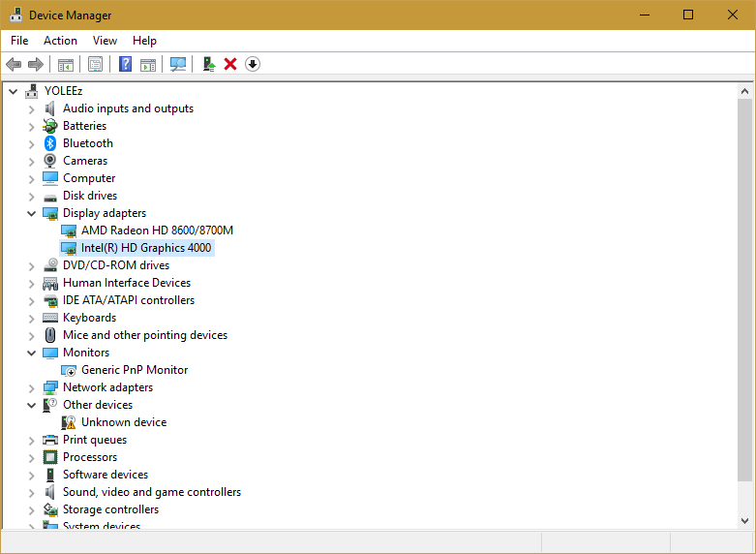Click the Device Manager title bar icon

15,15
